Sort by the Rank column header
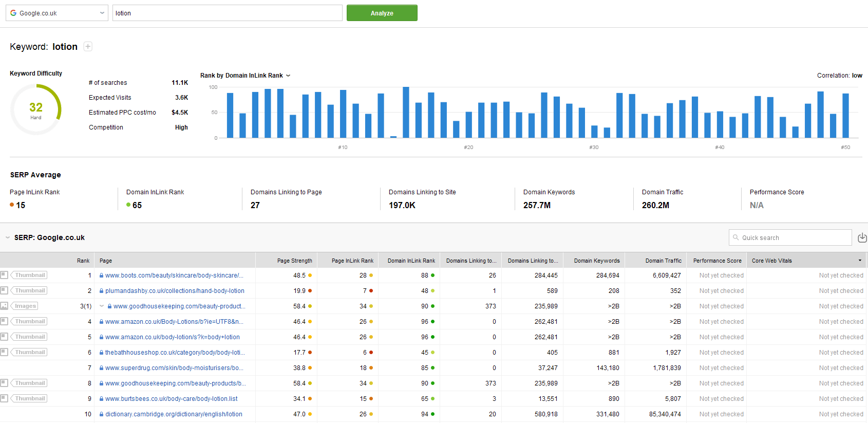This screenshot has width=868, height=423. [83, 261]
